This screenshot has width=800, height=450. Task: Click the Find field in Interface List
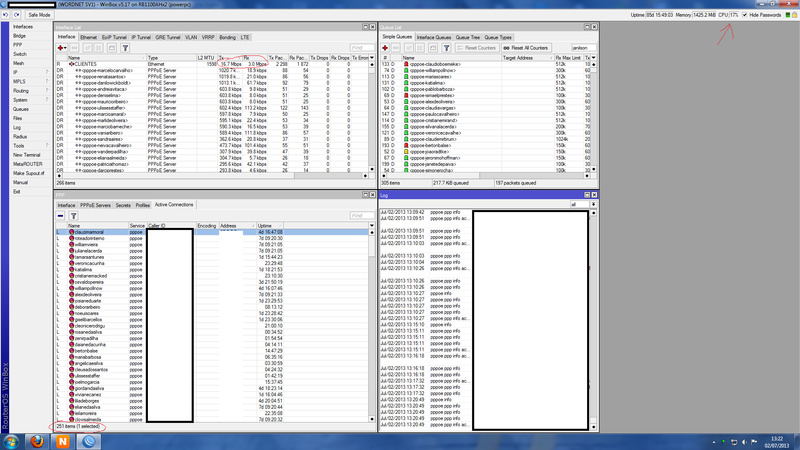point(362,48)
